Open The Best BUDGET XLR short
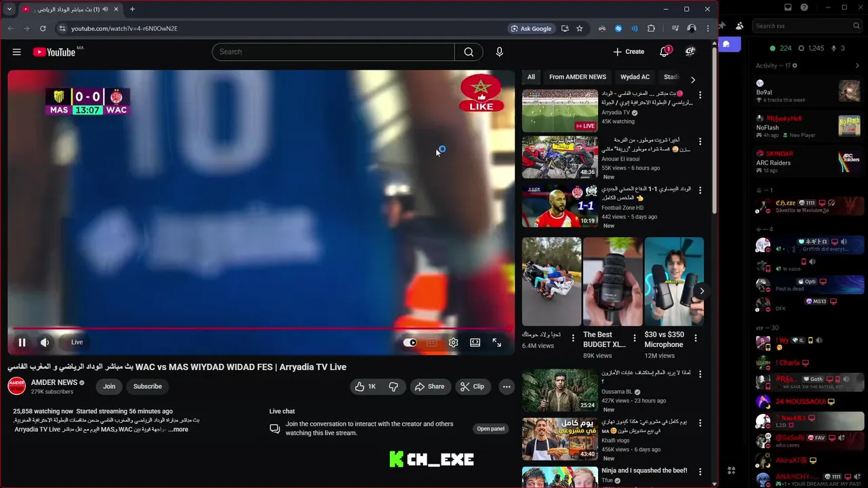 point(612,281)
